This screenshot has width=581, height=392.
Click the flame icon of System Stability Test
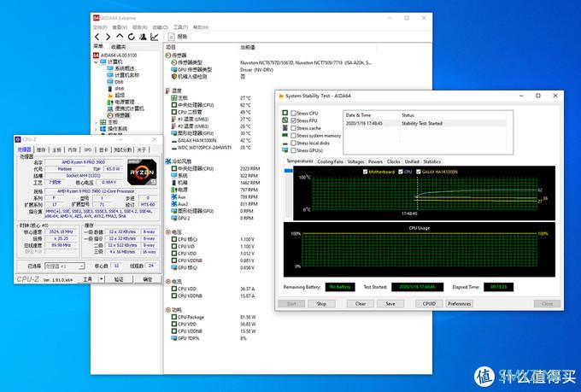(x=281, y=96)
